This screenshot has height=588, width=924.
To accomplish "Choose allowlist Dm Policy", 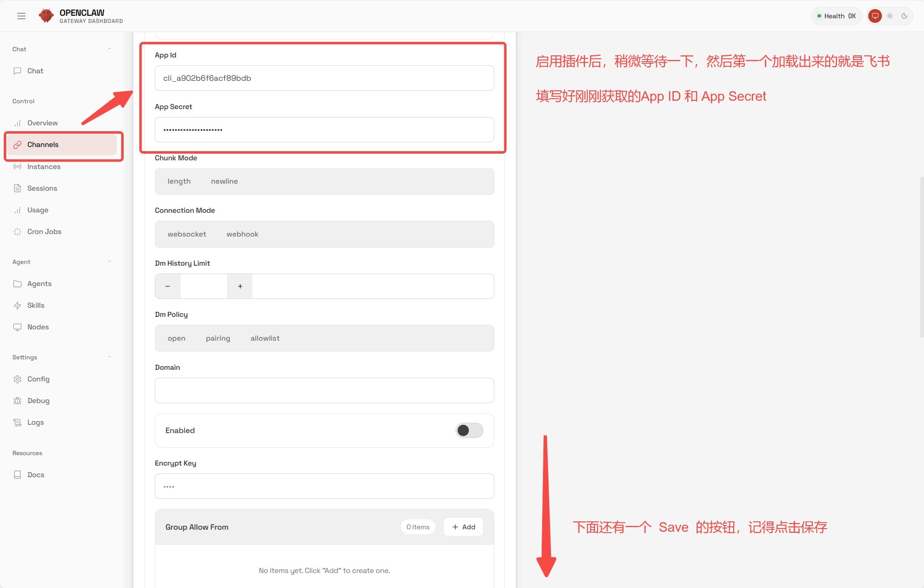I will [x=265, y=338].
